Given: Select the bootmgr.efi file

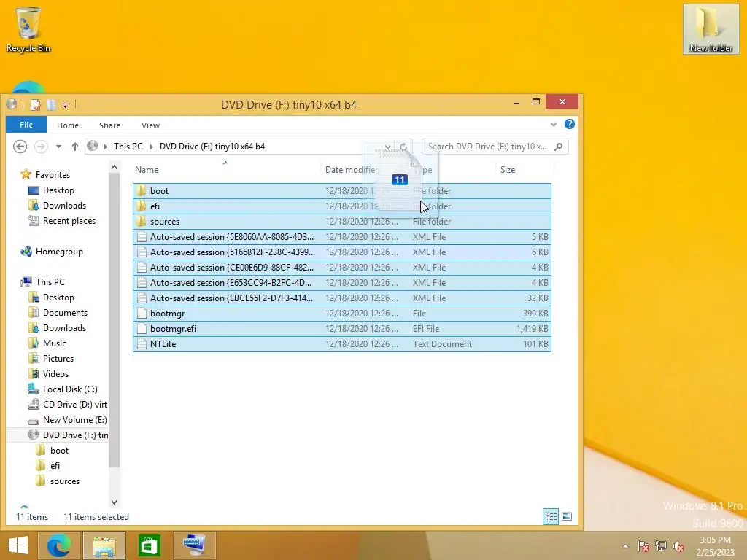Looking at the screenshot, I should [x=341, y=329].
